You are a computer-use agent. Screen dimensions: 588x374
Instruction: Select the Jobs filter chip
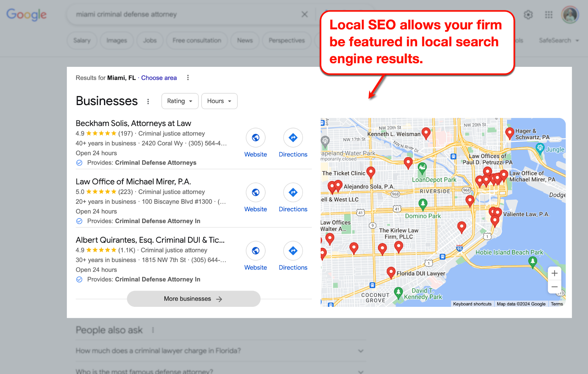(150, 40)
